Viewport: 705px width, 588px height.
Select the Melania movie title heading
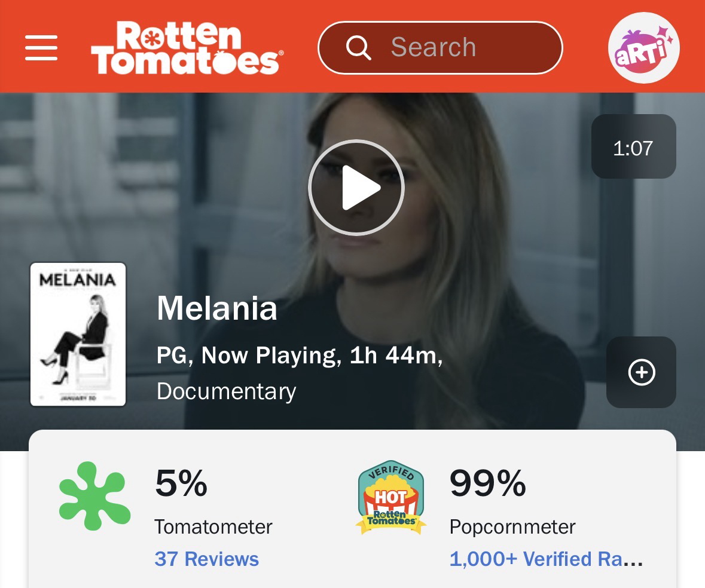point(216,308)
